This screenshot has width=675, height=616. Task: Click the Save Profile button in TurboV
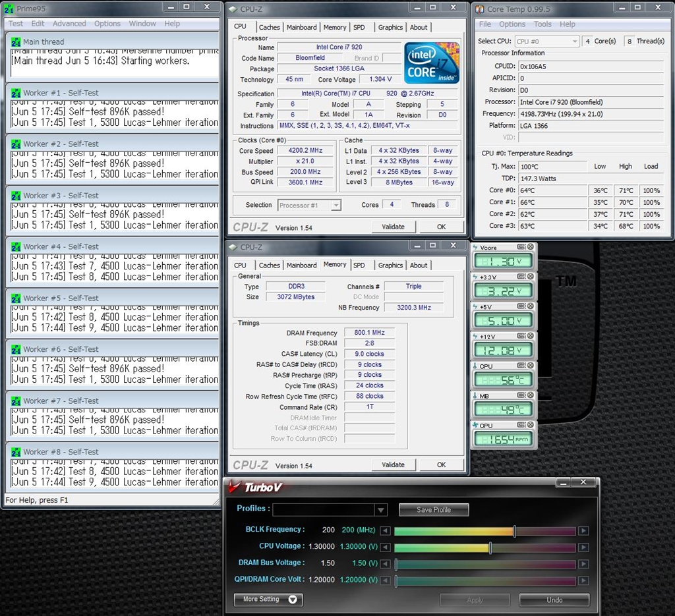[434, 510]
